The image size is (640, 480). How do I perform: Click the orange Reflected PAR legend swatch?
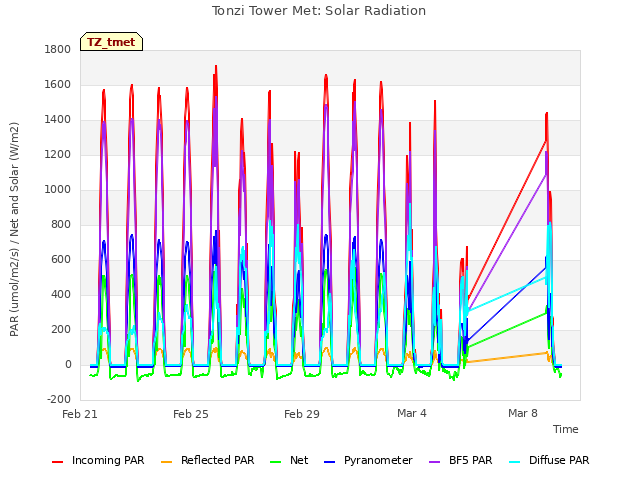tap(167, 462)
